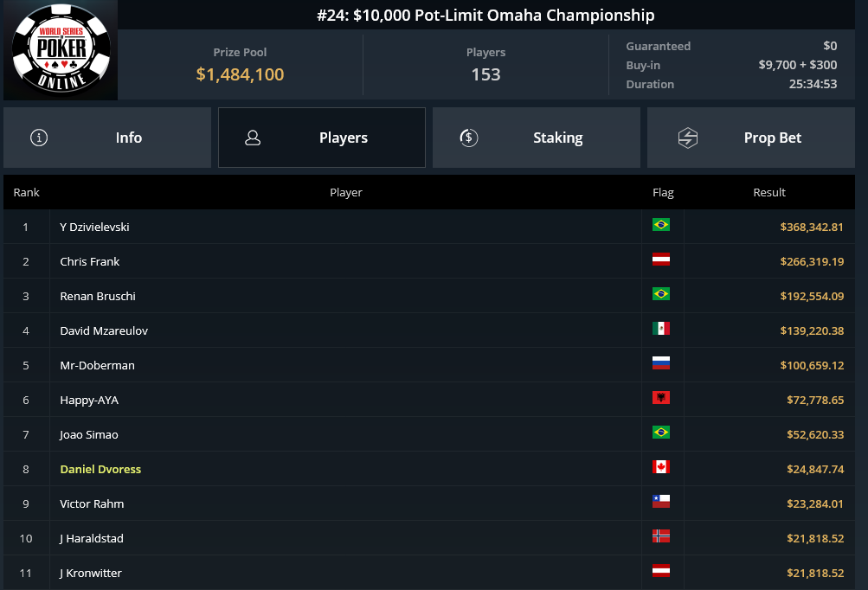Image resolution: width=868 pixels, height=590 pixels.
Task: Click player name Renan Bruschi
Action: point(98,296)
